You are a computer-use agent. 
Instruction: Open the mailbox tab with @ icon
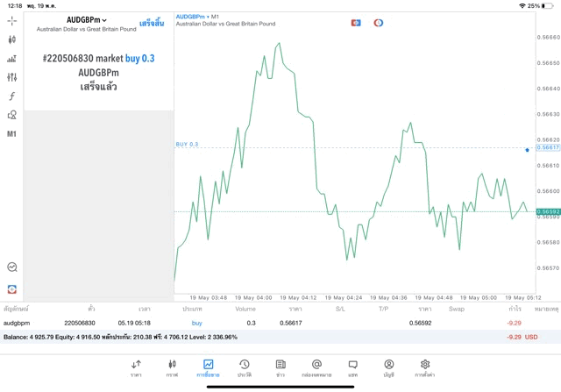point(316,367)
